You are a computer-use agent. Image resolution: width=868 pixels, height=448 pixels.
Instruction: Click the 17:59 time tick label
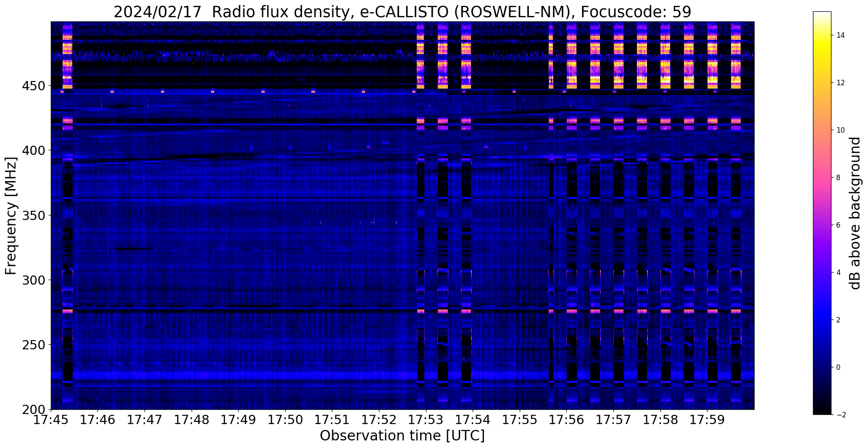tap(707, 420)
